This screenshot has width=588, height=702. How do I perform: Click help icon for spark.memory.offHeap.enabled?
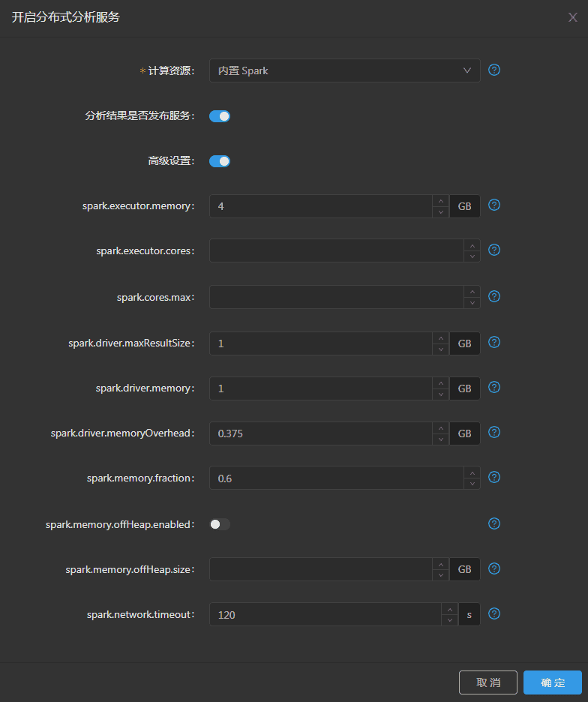click(x=494, y=523)
